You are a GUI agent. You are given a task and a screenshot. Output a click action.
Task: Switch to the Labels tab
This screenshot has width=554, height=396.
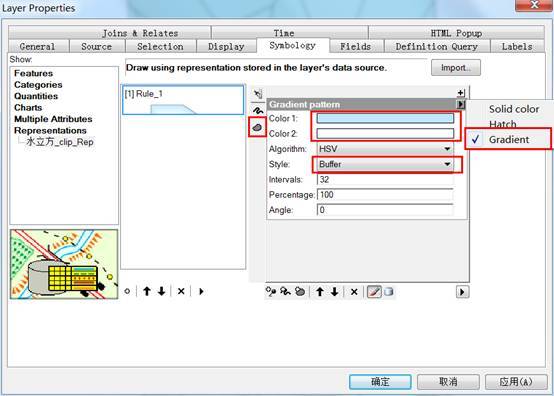[517, 47]
